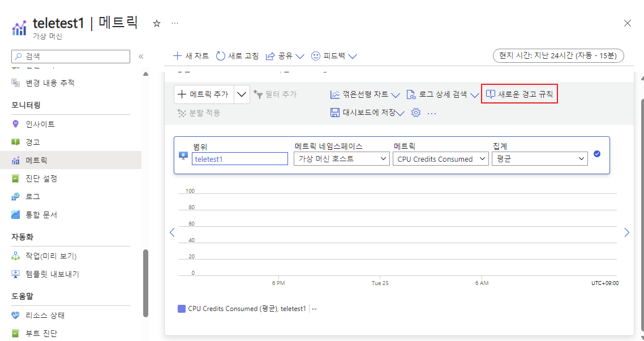Click the metrics chart icon beside teletest1 title
Viewport: 644px width, 341px height.
(19, 28)
